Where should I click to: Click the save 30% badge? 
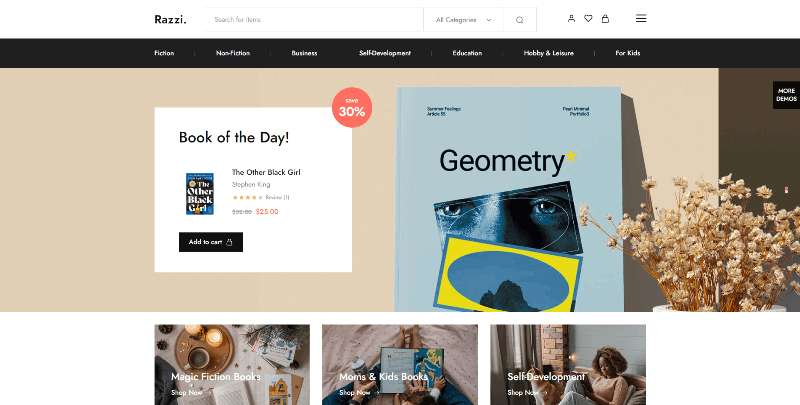[352, 108]
